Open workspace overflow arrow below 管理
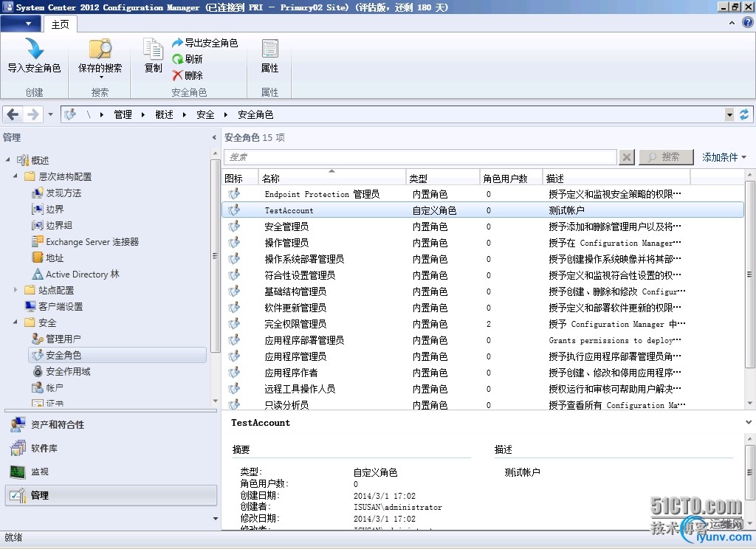Image resolution: width=756 pixels, height=549 pixels. tap(215, 519)
